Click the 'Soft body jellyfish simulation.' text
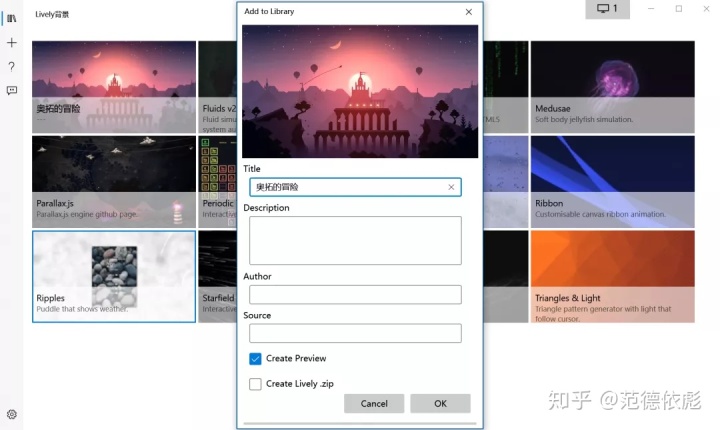Screen dimensions: 720x430 (x=584, y=119)
